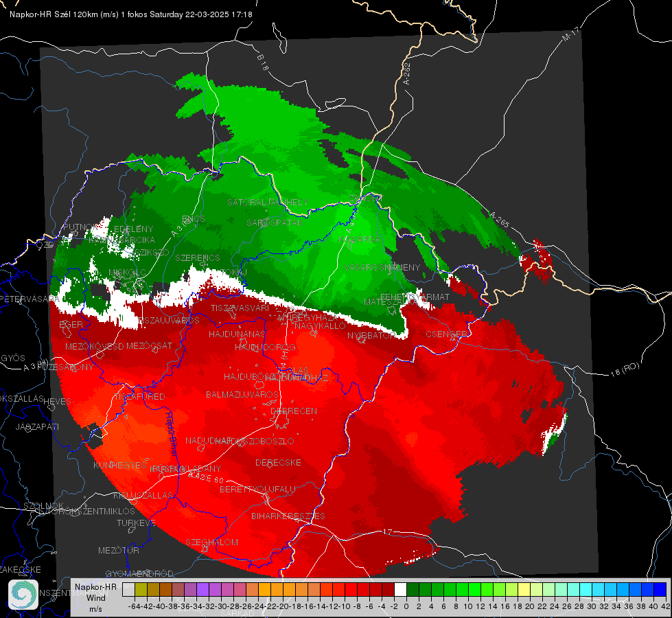Click the CSENGER city label

tap(446, 334)
